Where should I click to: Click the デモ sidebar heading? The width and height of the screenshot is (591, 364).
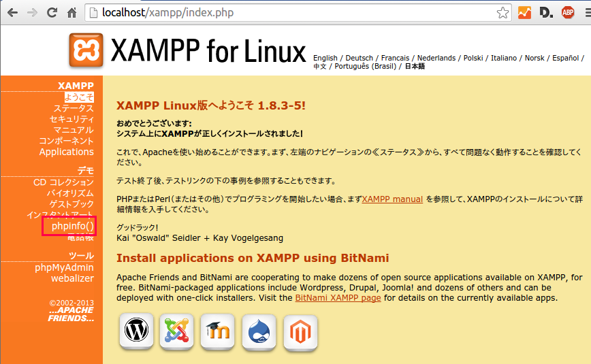[86, 171]
